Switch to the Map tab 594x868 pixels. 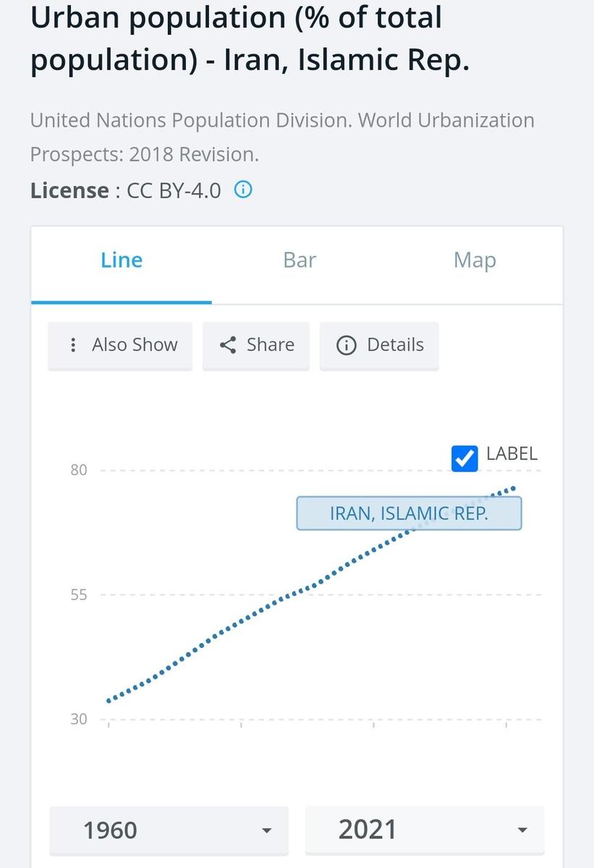pyautogui.click(x=475, y=260)
